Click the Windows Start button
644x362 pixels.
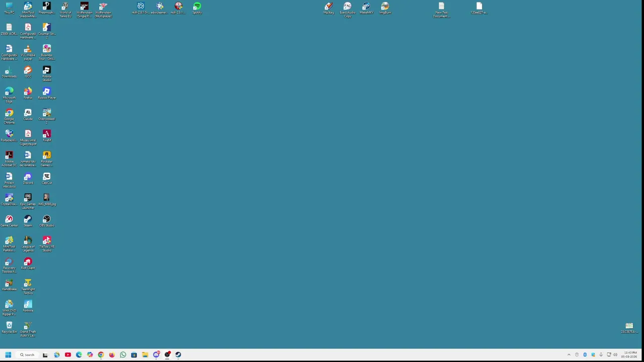pyautogui.click(x=8, y=355)
